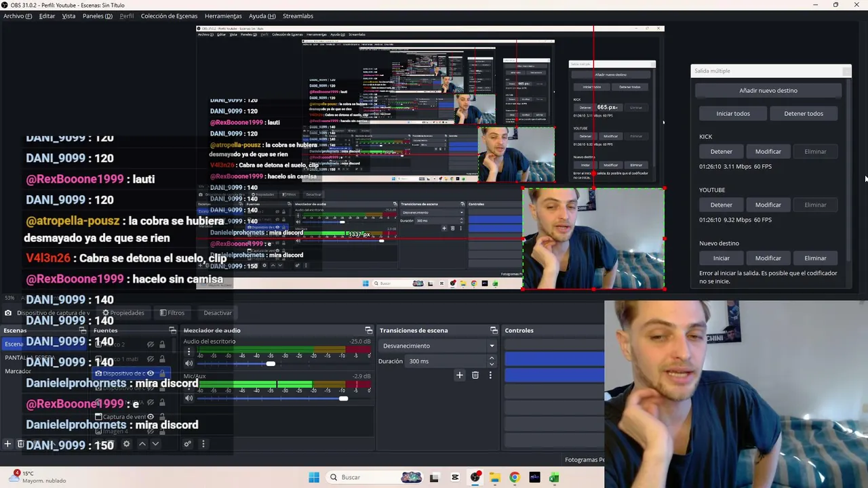Open File Explorer from taskbar
868x488 pixels.
[x=495, y=477]
